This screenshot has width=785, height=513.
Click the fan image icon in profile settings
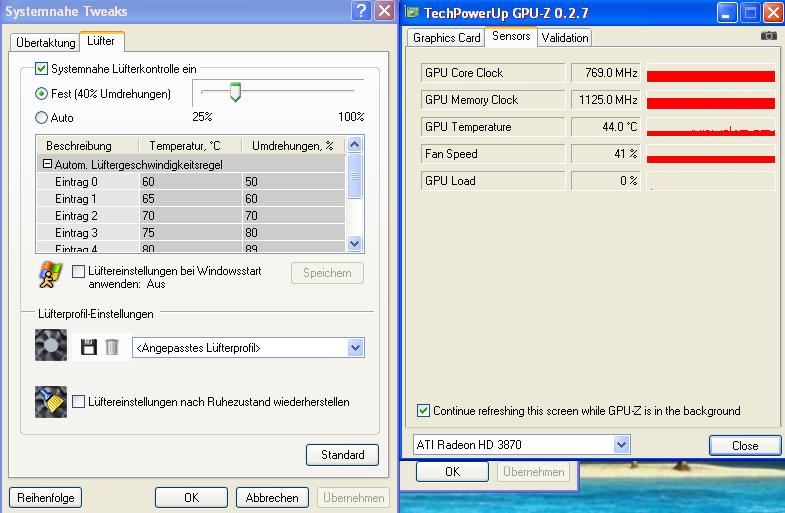(x=51, y=345)
